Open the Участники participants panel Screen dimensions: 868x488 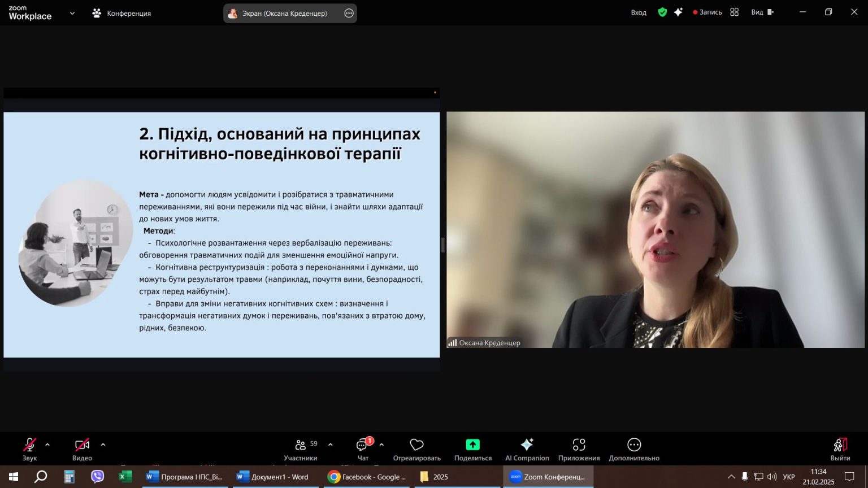301,450
